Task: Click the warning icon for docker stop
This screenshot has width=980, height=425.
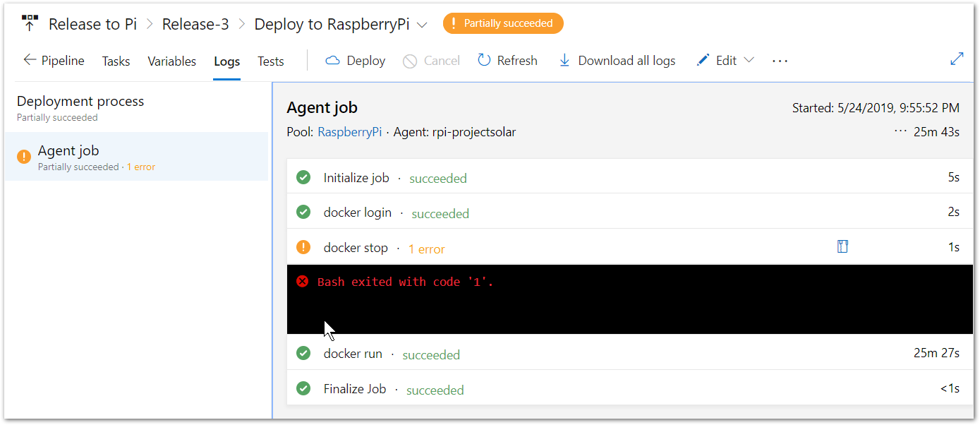Action: pos(303,247)
